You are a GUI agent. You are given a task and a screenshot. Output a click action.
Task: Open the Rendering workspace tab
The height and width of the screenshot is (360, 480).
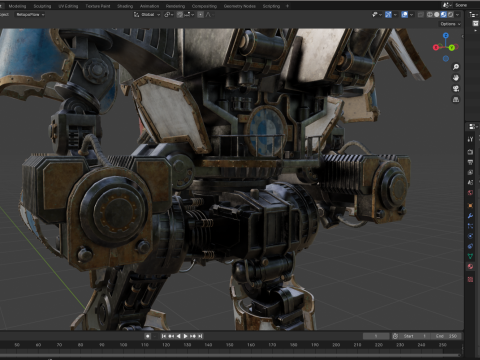[175, 6]
